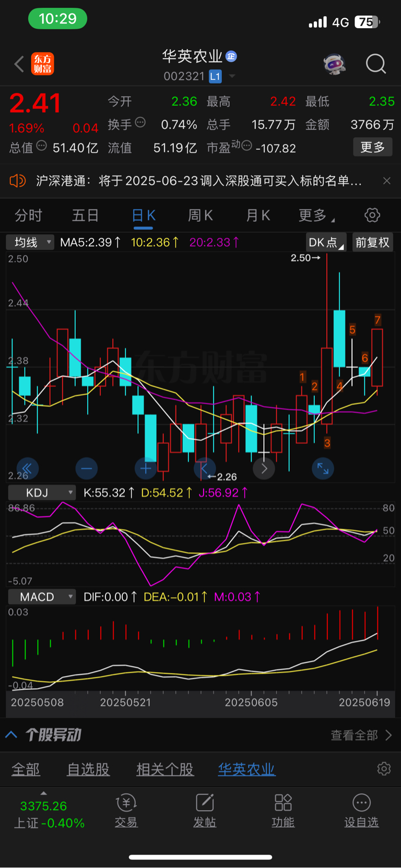Open the 均线 indicator dropdown
401x868 pixels.
(30, 242)
